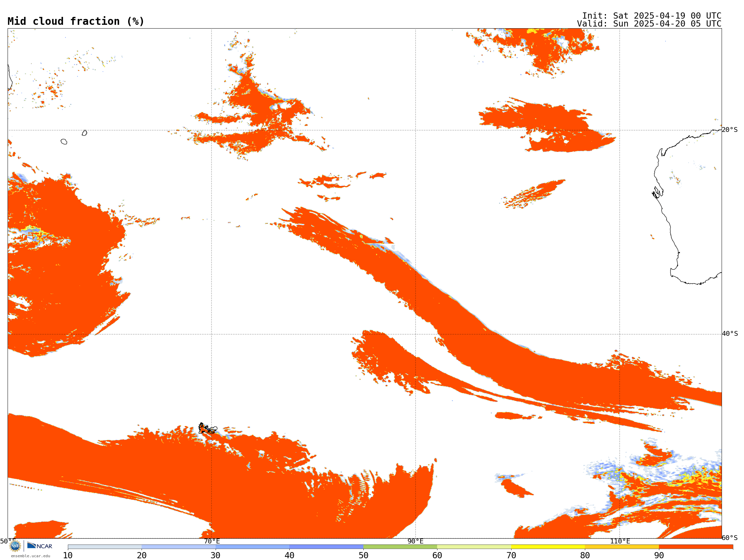This screenshot has height=560, width=744.
Task: Select the 'Valid: Sun 2025-04-20 05 UTC' text
Action: pos(649,24)
